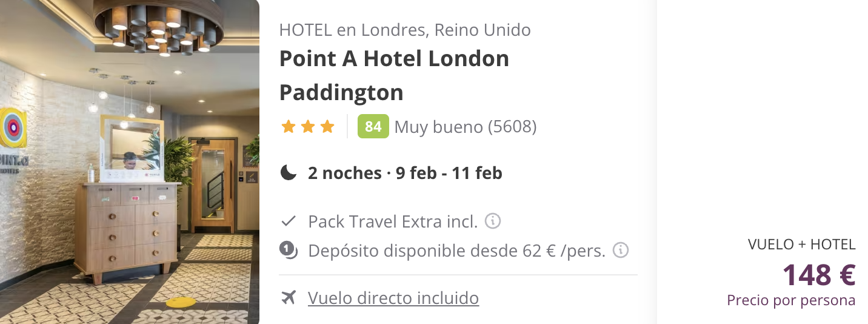868x324 pixels.
Task: Click the checkmark icon for Pack Travel Extra
Action: click(x=289, y=221)
